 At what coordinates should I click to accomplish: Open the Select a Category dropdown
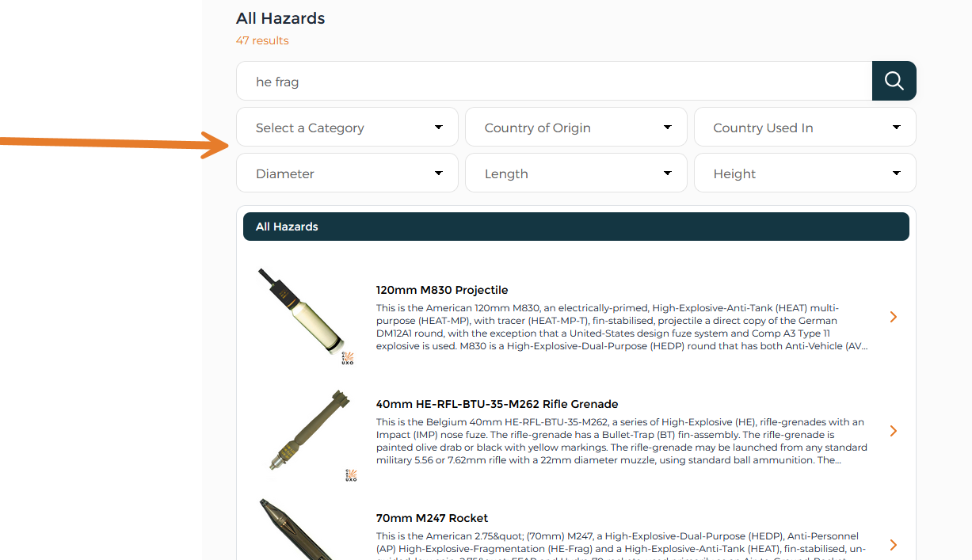[347, 128]
